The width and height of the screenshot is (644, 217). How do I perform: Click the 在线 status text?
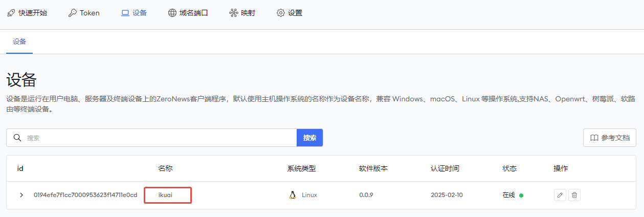pyautogui.click(x=508, y=195)
